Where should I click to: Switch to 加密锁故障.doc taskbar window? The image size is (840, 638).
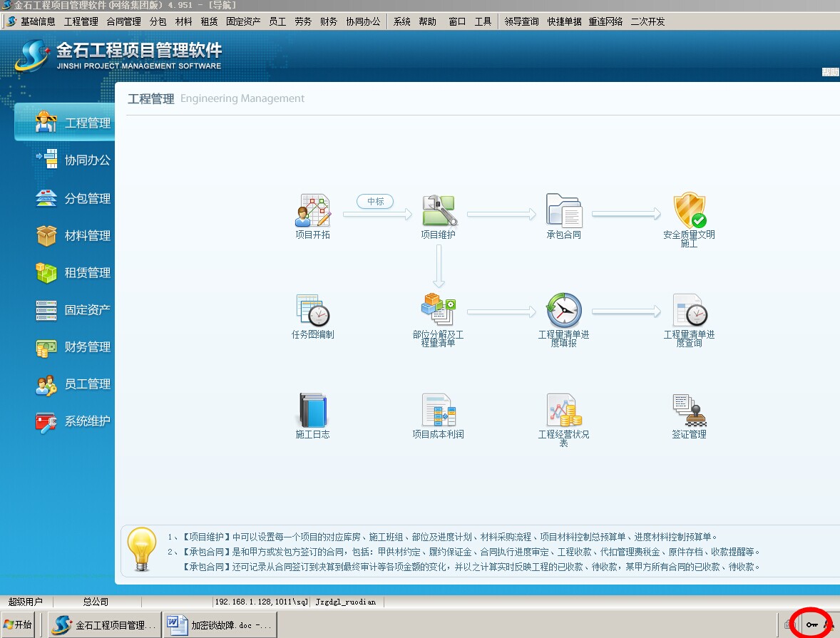coord(220,625)
